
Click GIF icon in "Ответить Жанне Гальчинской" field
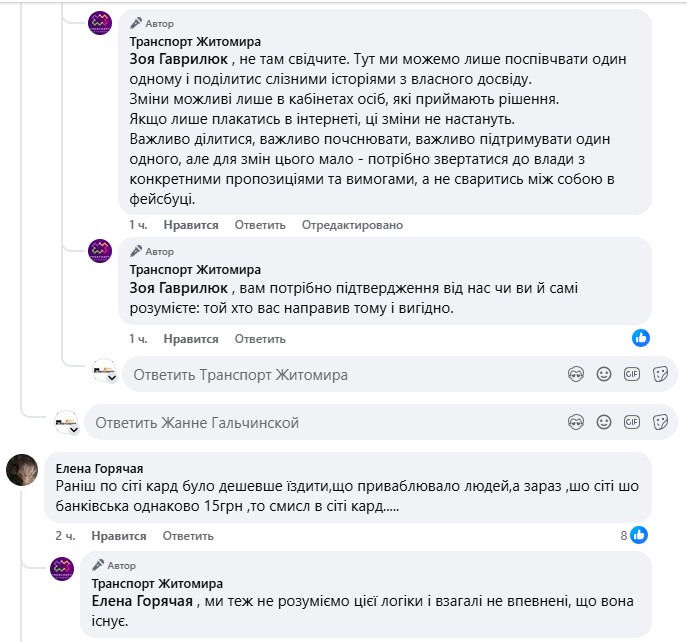click(631, 422)
